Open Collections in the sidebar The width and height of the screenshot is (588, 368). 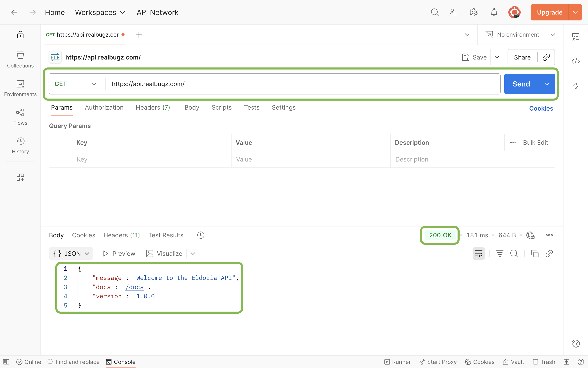point(20,60)
